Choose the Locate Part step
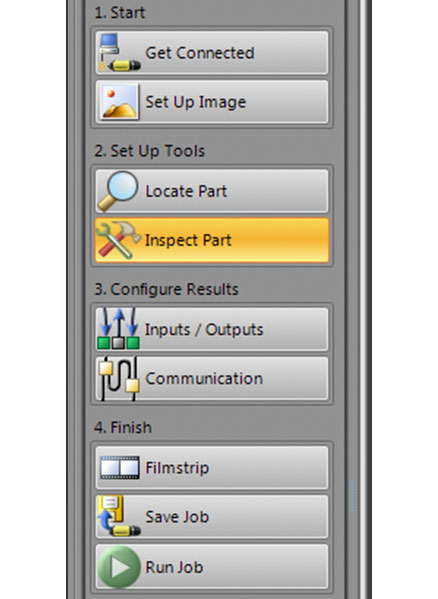 tap(212, 191)
